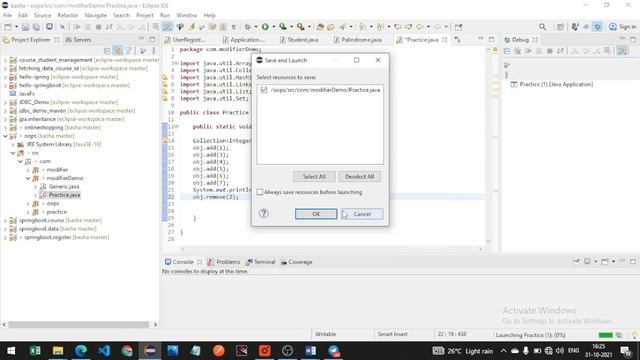Switch to the Student.java editor tab
Viewport: 640px width, 360px height.
(x=302, y=40)
